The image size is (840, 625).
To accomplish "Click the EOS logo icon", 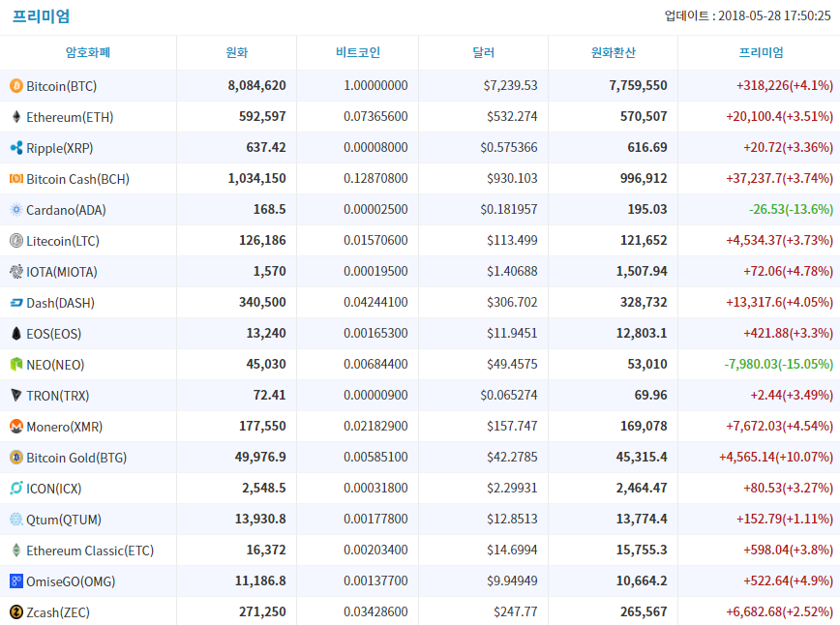I will pyautogui.click(x=16, y=334).
